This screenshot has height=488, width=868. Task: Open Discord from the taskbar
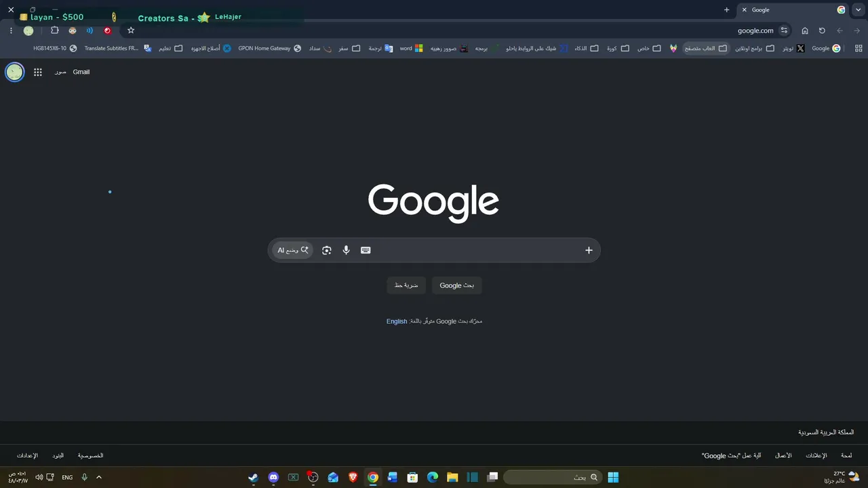(x=273, y=477)
